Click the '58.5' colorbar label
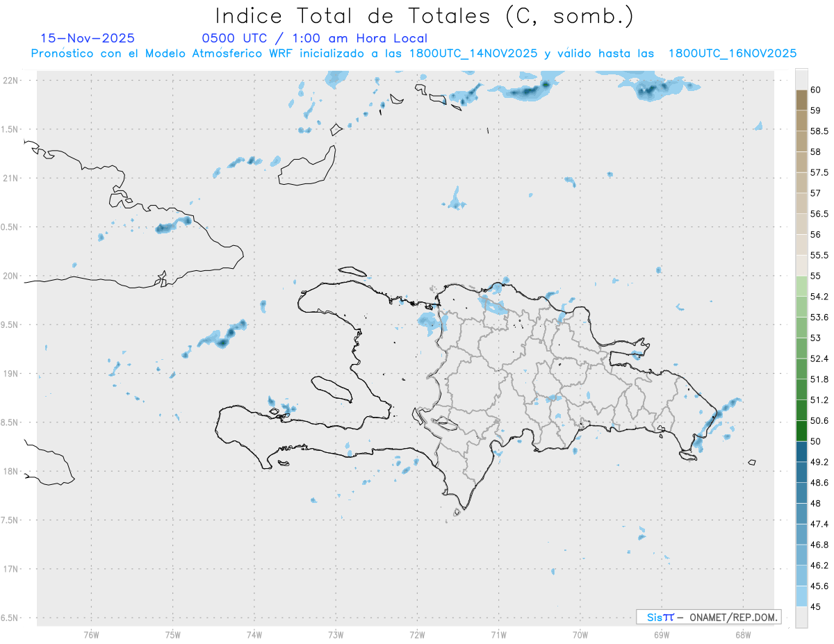Viewport: 834px width, 644px height. pos(819,131)
